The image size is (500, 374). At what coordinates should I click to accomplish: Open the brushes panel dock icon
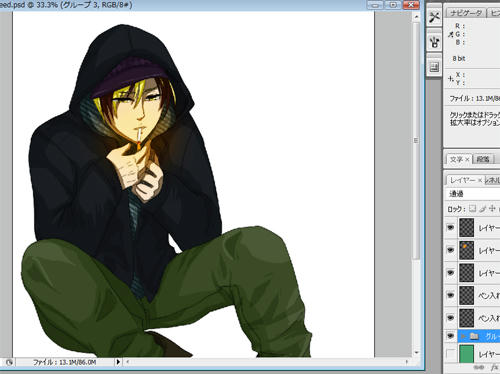(434, 42)
